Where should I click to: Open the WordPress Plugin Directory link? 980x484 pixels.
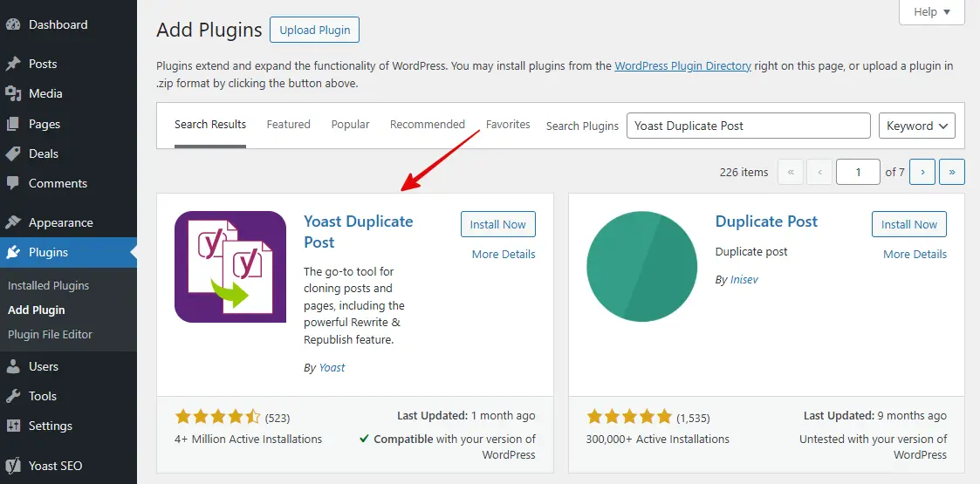point(683,65)
